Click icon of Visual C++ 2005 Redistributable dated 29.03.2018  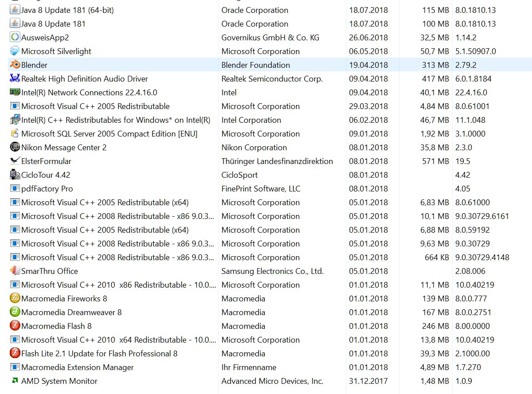coord(15,106)
